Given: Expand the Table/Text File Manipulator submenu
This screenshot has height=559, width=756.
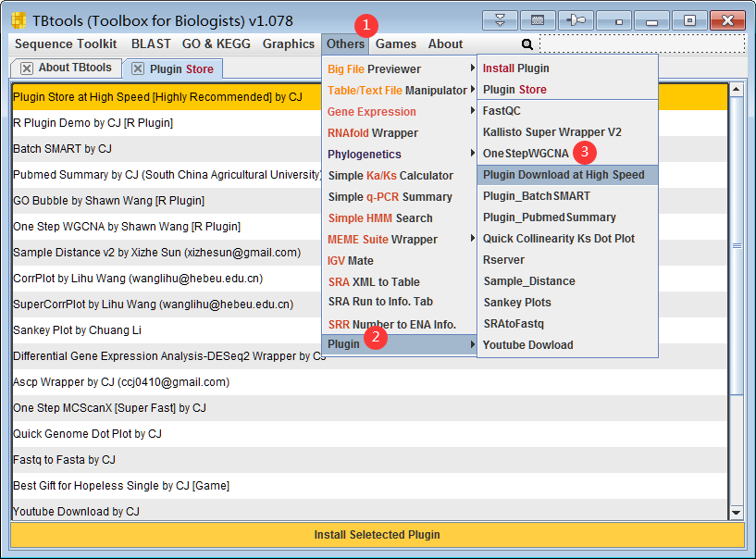Looking at the screenshot, I should [x=399, y=90].
